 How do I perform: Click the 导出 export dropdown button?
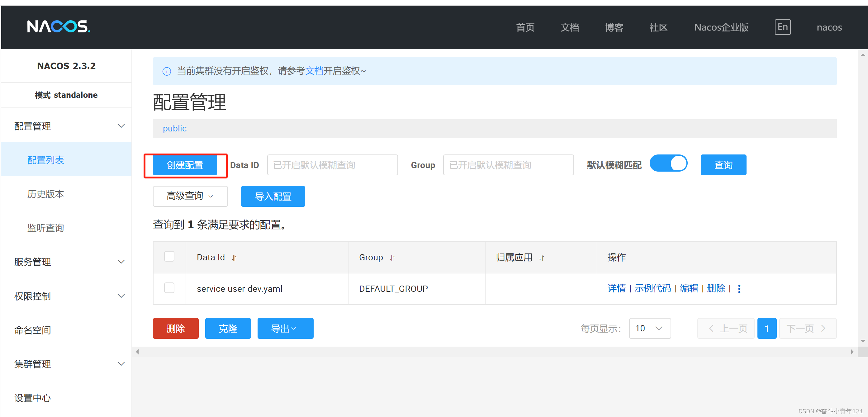(285, 329)
